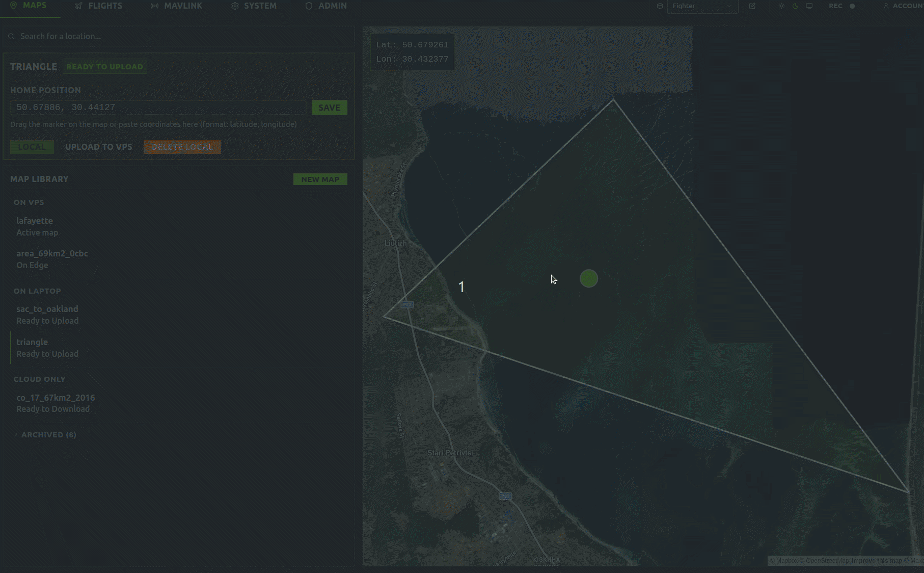
Task: Click the home position coordinates field
Action: click(158, 108)
